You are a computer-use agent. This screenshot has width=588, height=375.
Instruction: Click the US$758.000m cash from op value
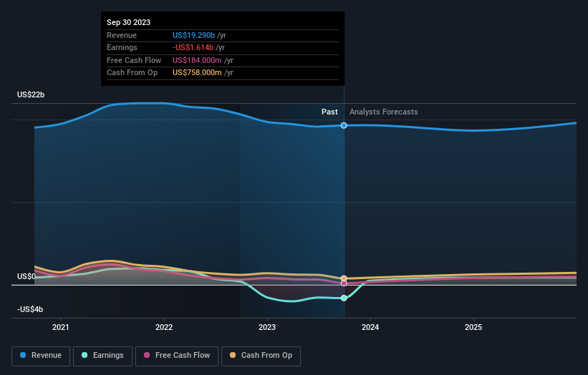(x=197, y=73)
